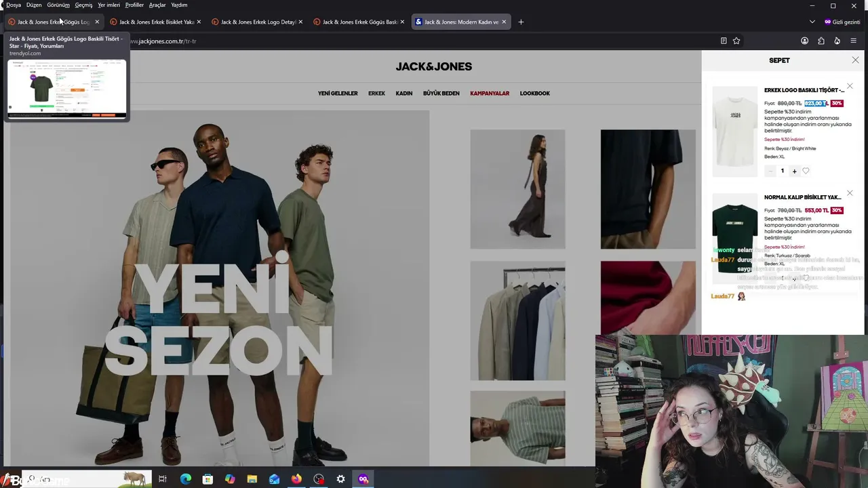Open the ERKEK category
Image resolution: width=868 pixels, height=488 pixels.
coord(376,94)
